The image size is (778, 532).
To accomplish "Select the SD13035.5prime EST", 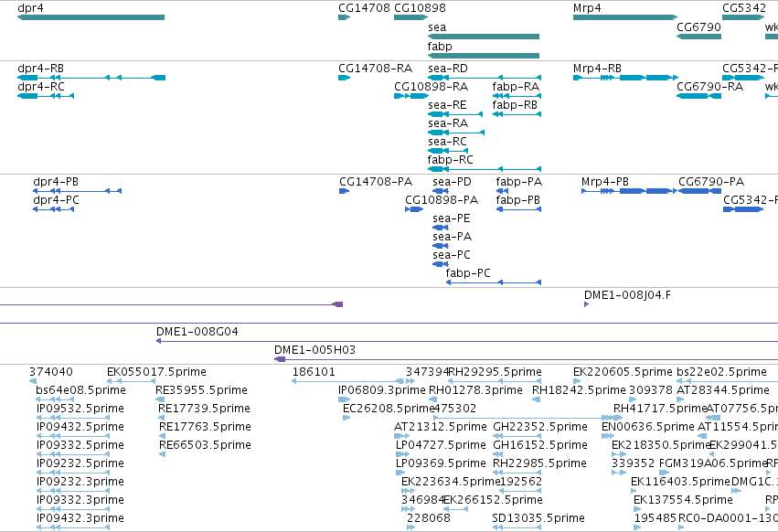I will pyautogui.click(x=517, y=527).
